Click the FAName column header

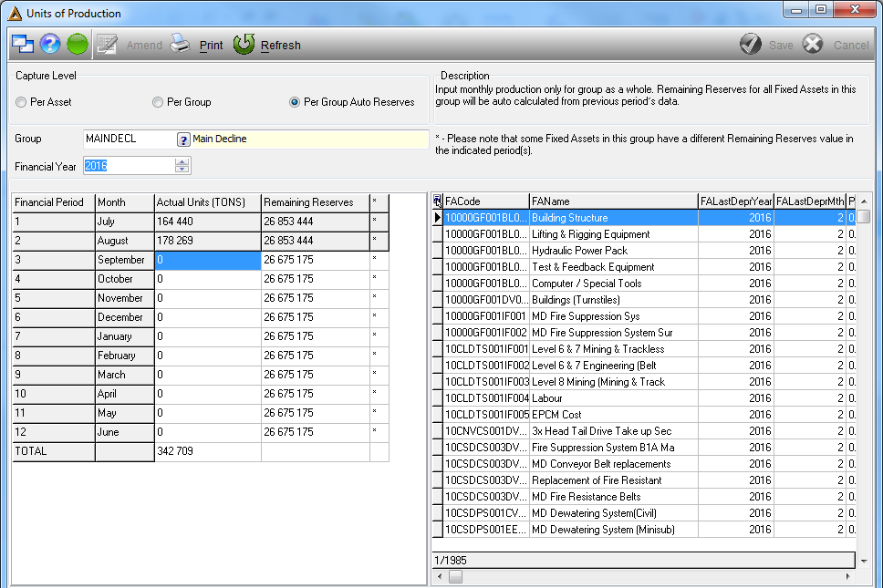click(613, 201)
